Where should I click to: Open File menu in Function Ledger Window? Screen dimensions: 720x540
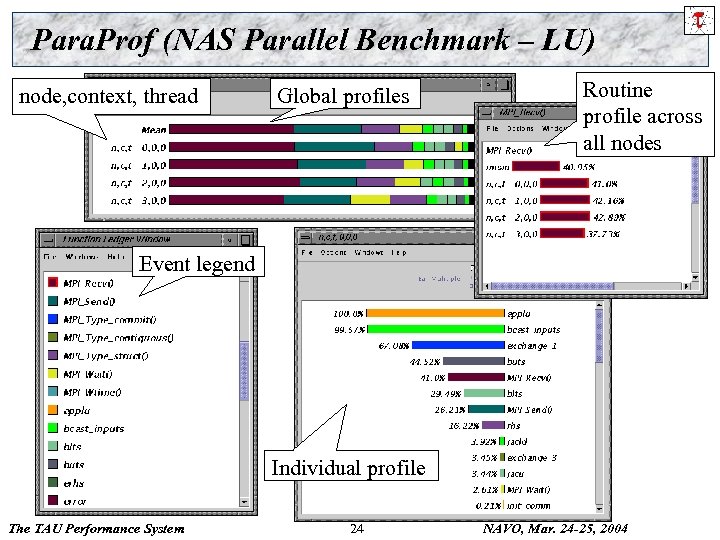50,257
